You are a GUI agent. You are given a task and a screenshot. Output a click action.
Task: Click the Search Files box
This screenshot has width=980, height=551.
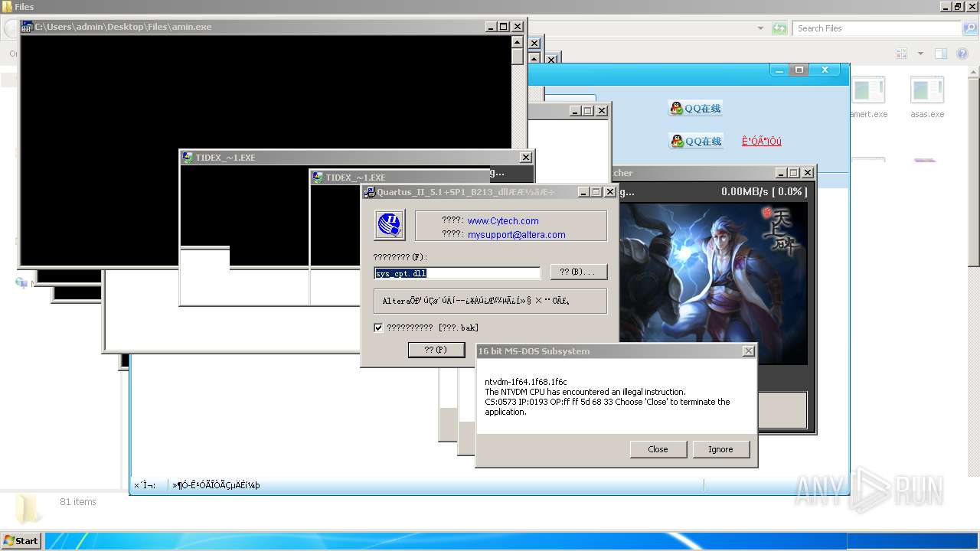pyautogui.click(x=877, y=28)
